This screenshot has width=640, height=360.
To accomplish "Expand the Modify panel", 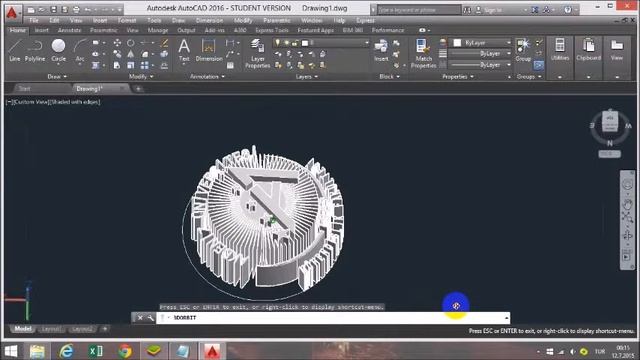I will click(x=141, y=76).
